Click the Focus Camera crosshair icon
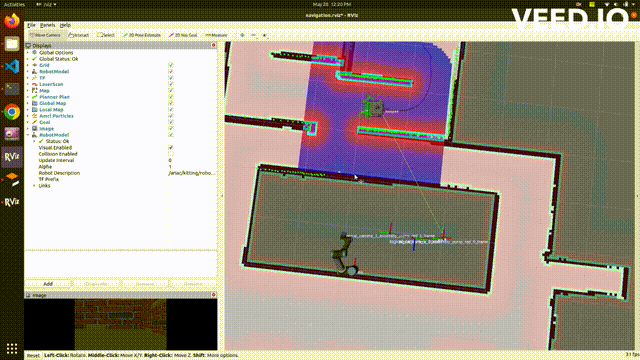Image resolution: width=640 pixels, height=360 pixels. click(x=242, y=35)
